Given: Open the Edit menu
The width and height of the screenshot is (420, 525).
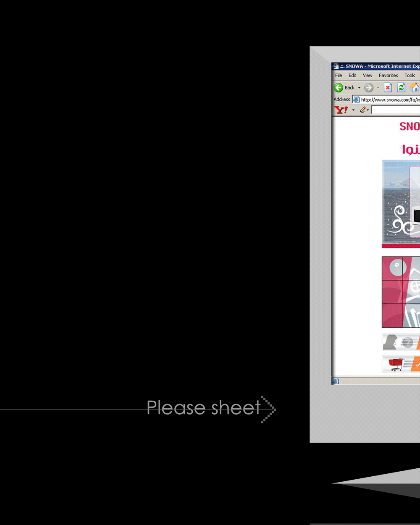Looking at the screenshot, I should click(x=352, y=76).
